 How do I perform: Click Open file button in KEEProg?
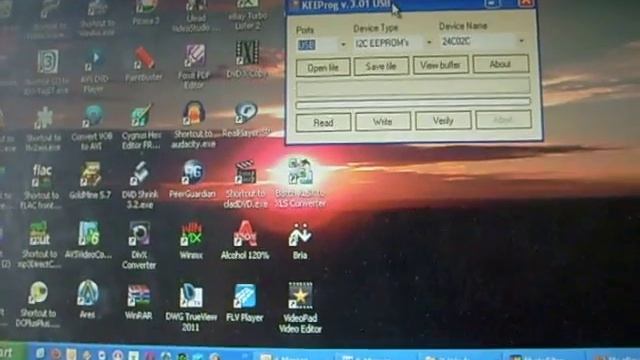click(x=323, y=67)
